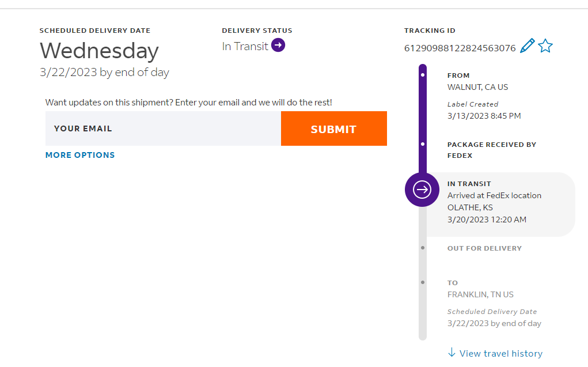The image size is (588, 367).
Task: Select the Out for Delivery timeline dot
Action: (423, 248)
